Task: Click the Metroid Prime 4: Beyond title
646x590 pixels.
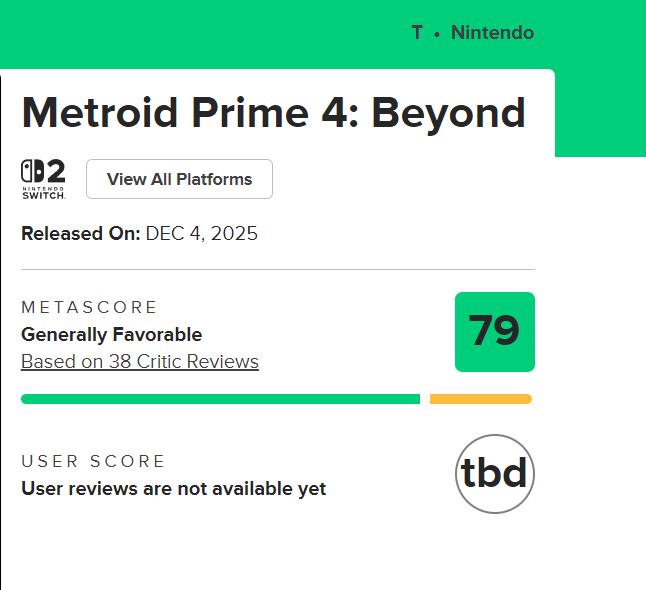Action: [x=273, y=113]
